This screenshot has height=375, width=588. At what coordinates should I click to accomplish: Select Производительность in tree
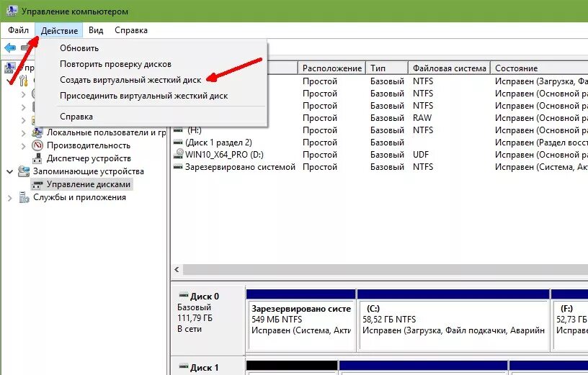coord(89,145)
